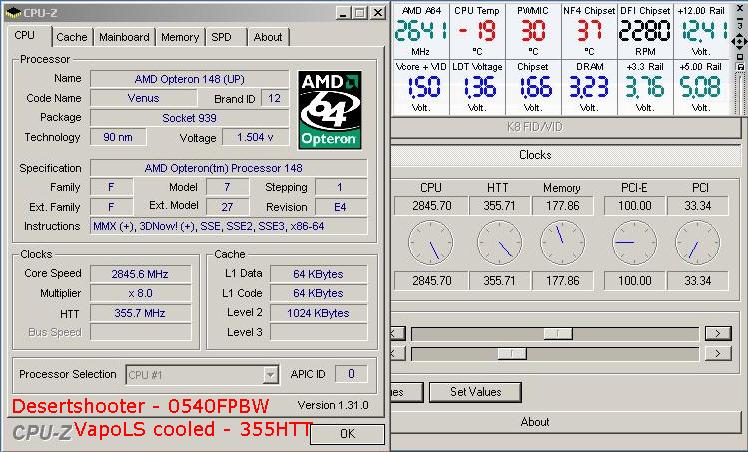
Task: Click the lower PCI-E field 100.00
Action: (634, 281)
